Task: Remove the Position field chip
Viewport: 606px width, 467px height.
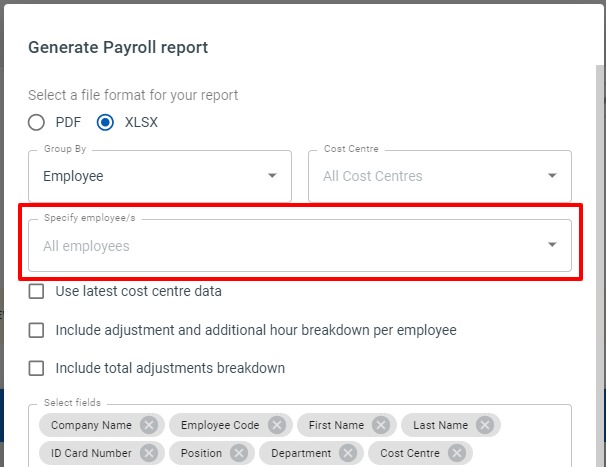Action: point(239,453)
